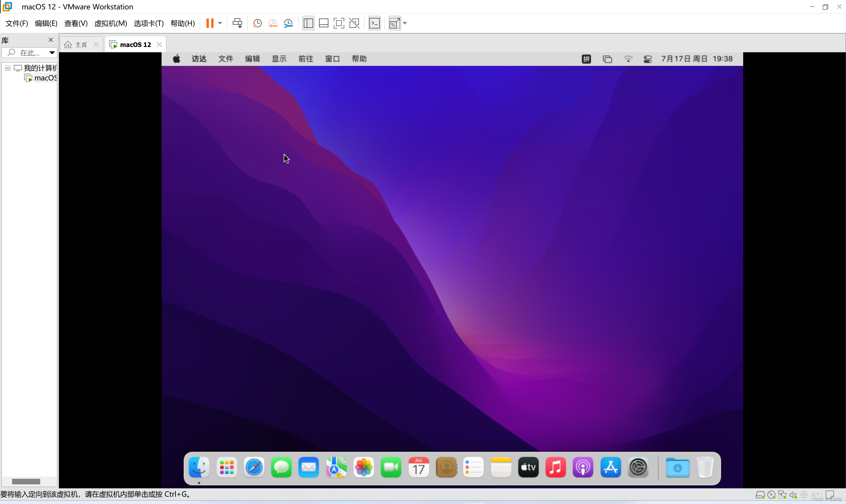Viewport: 846px width, 504px height.
Task: Open the console view icon
Action: tap(375, 23)
